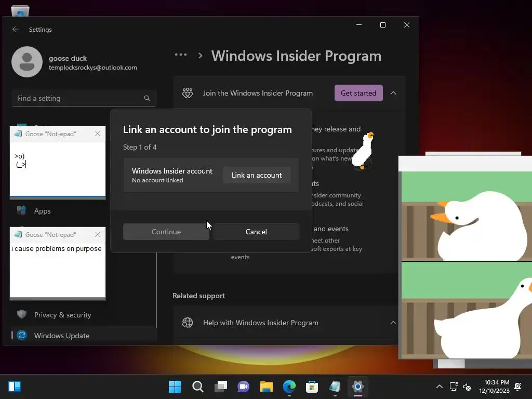The image size is (532, 399).
Task: Click the Settings gear taskbar icon
Action: [357, 387]
